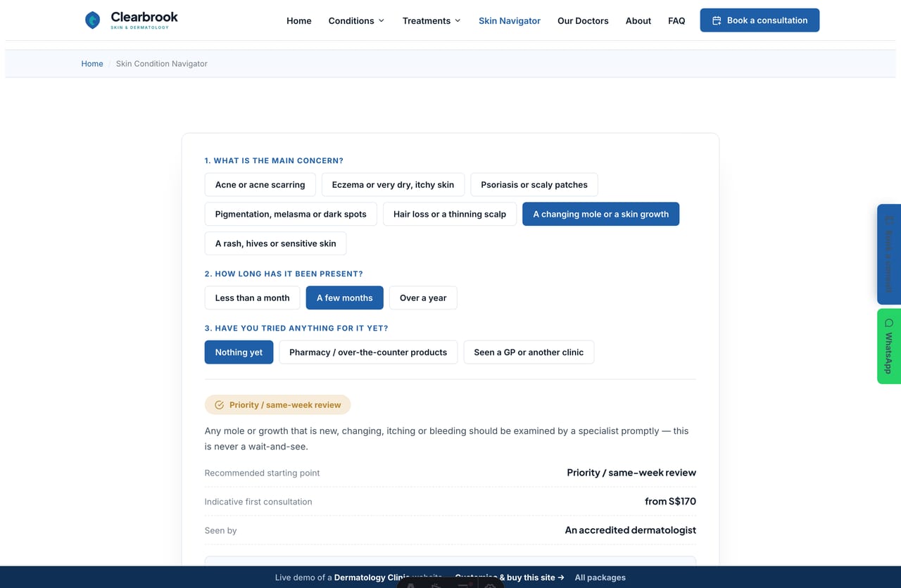The width and height of the screenshot is (901, 588).
Task: Click the Priority / same-week review badge
Action: click(x=277, y=405)
